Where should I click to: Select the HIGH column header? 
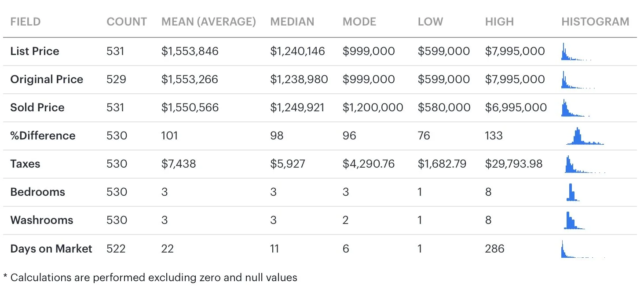click(499, 22)
